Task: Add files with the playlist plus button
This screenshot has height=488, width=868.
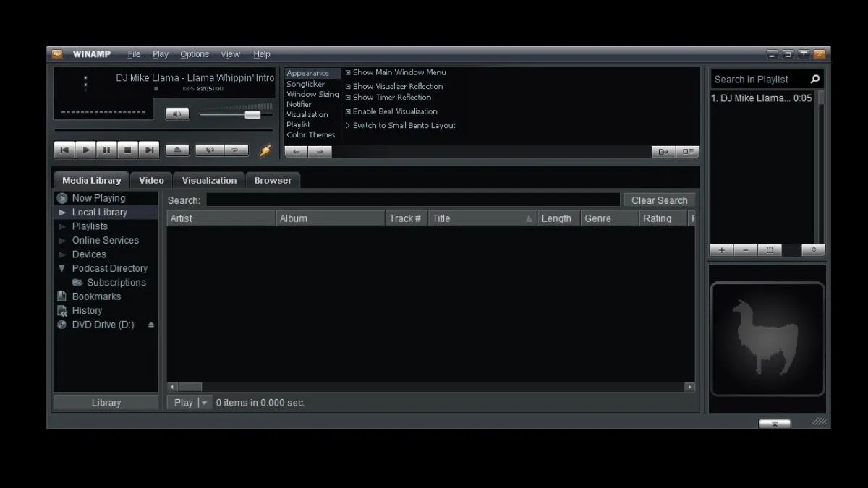Action: coord(721,250)
